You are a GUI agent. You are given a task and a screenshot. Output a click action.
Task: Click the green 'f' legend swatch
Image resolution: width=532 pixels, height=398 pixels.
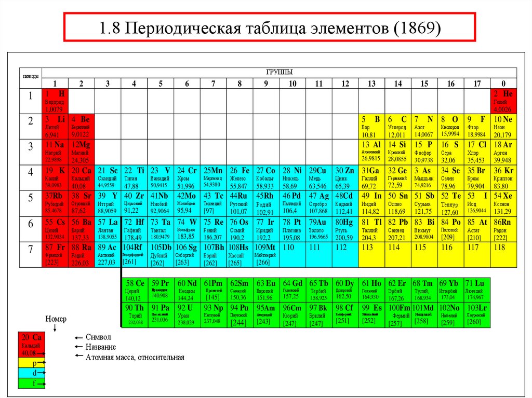pos(31,383)
